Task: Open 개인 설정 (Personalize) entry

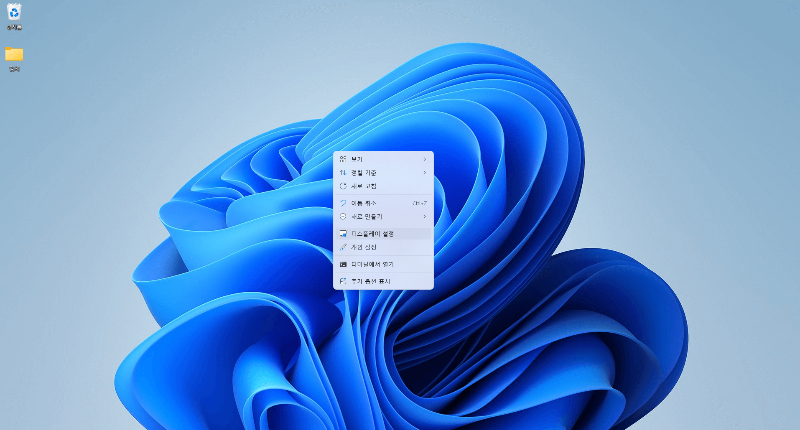Action: click(x=383, y=247)
